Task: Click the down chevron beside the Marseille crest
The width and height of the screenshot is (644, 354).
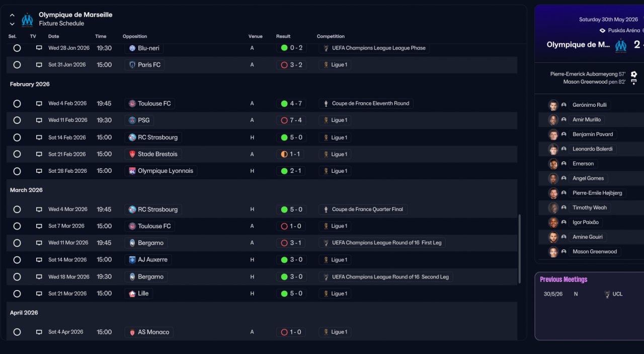Action: (x=12, y=24)
